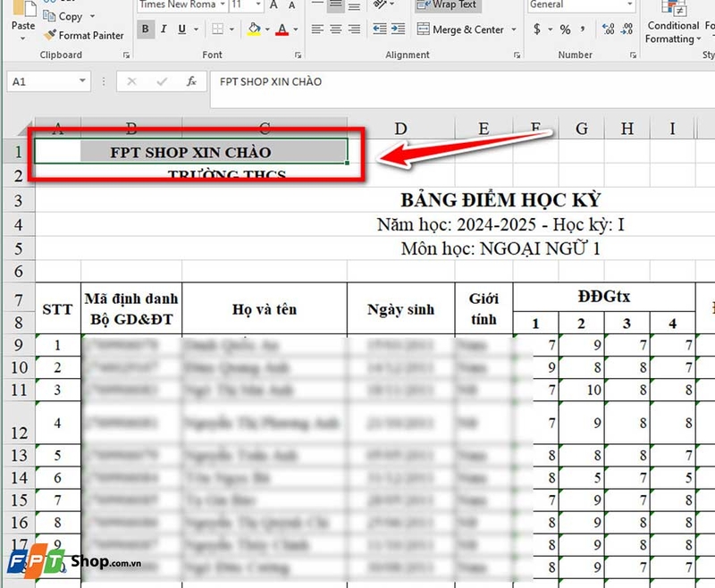This screenshot has width=715, height=588.
Task: Select the Format Painter tool
Action: tap(84, 36)
